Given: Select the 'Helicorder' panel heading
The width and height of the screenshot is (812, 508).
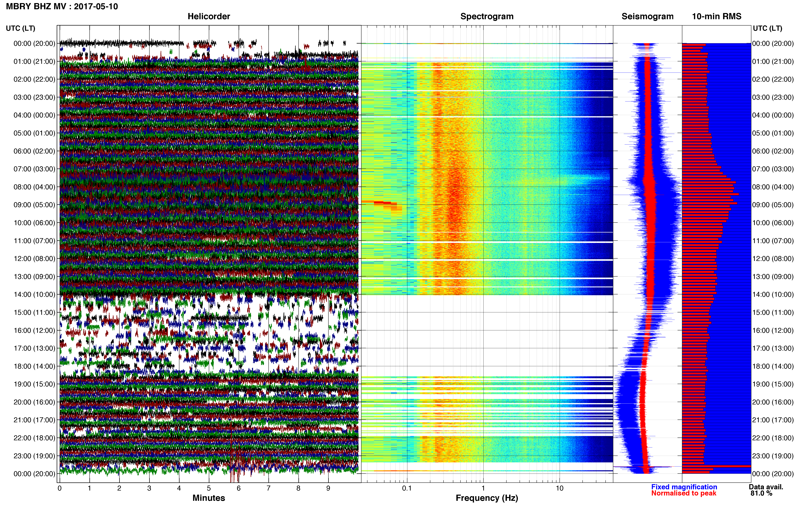Looking at the screenshot, I should pyautogui.click(x=209, y=16).
